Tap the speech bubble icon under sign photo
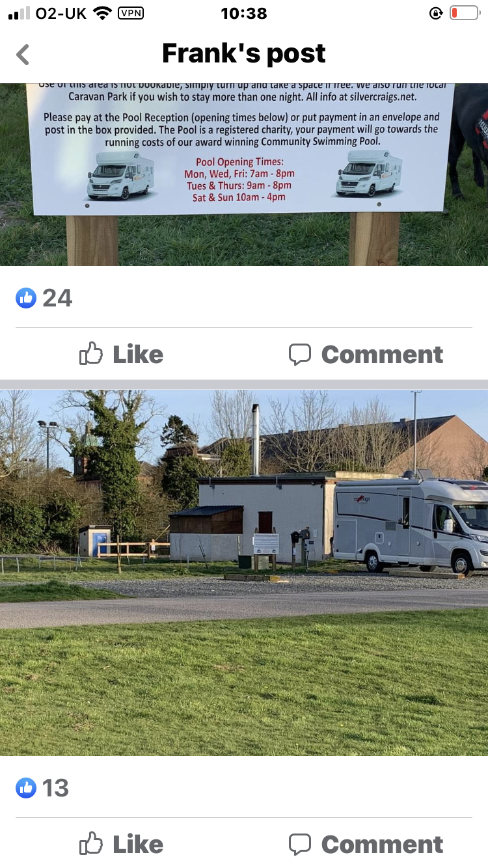This screenshot has width=488, height=868. (x=300, y=355)
